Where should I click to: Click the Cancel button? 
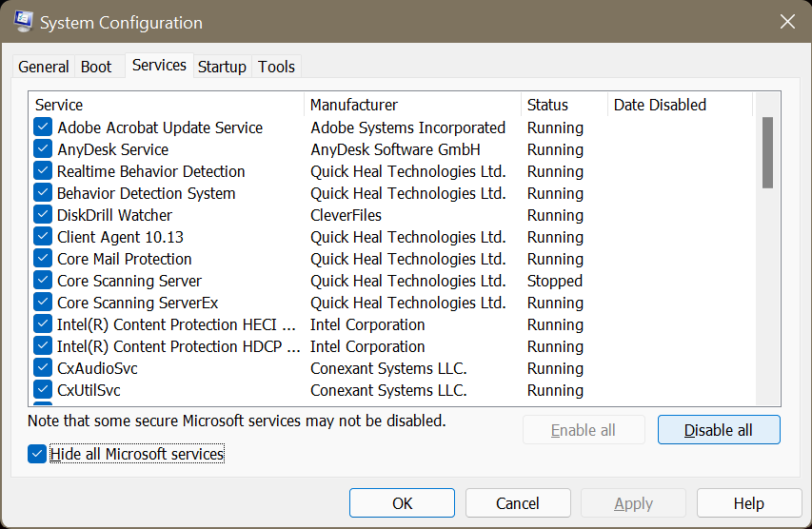tap(518, 503)
